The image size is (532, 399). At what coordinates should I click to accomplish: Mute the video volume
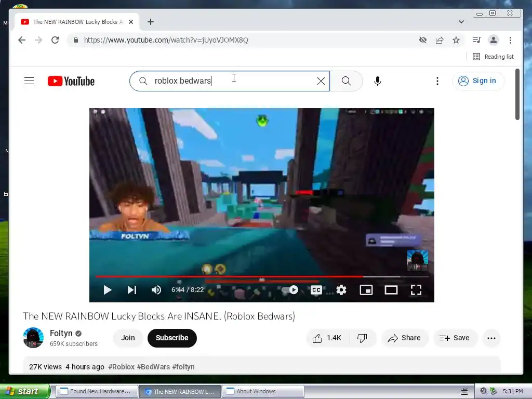[x=156, y=290]
